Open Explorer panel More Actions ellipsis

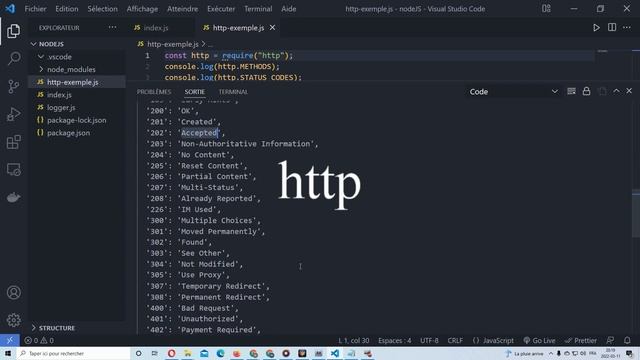pos(112,28)
